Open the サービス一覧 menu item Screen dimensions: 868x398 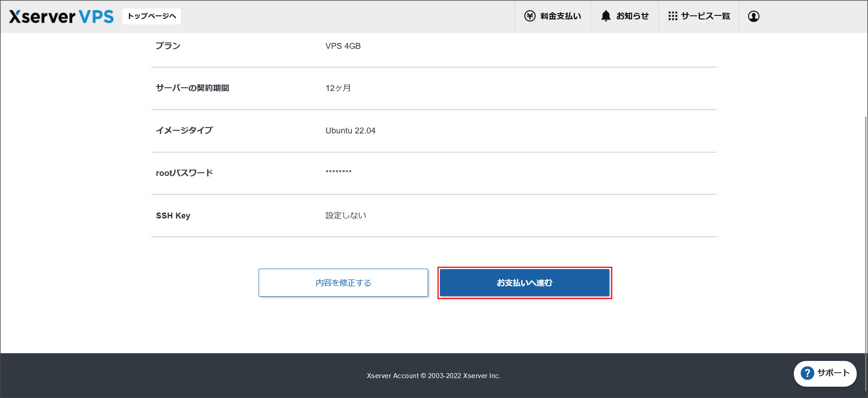pyautogui.click(x=705, y=16)
